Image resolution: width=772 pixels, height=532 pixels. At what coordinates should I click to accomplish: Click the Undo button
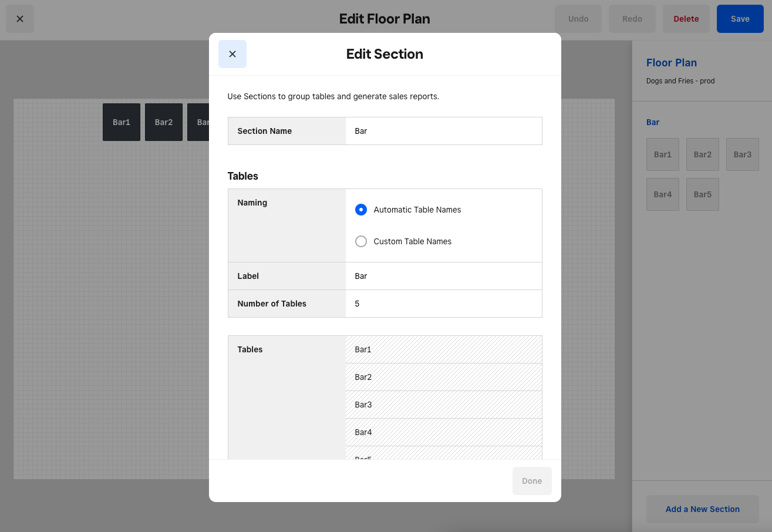coord(578,19)
